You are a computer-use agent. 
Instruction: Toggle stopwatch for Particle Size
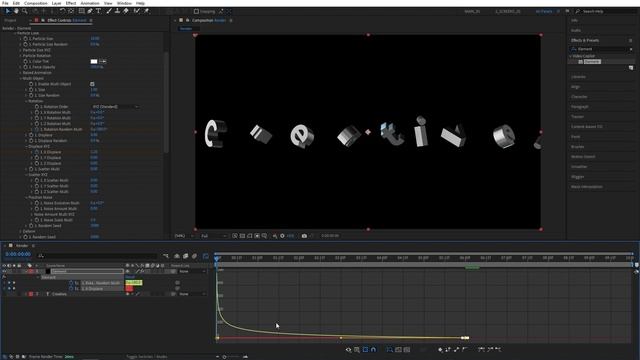point(25,38)
